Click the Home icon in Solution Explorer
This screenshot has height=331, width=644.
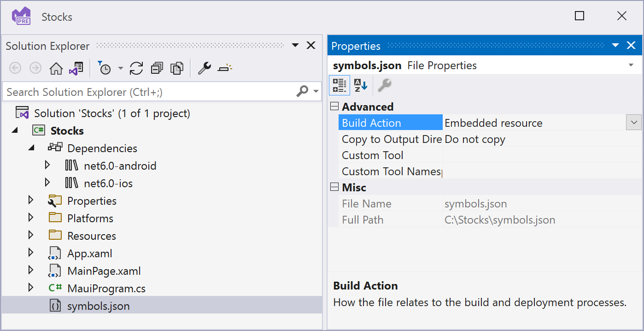coord(56,69)
